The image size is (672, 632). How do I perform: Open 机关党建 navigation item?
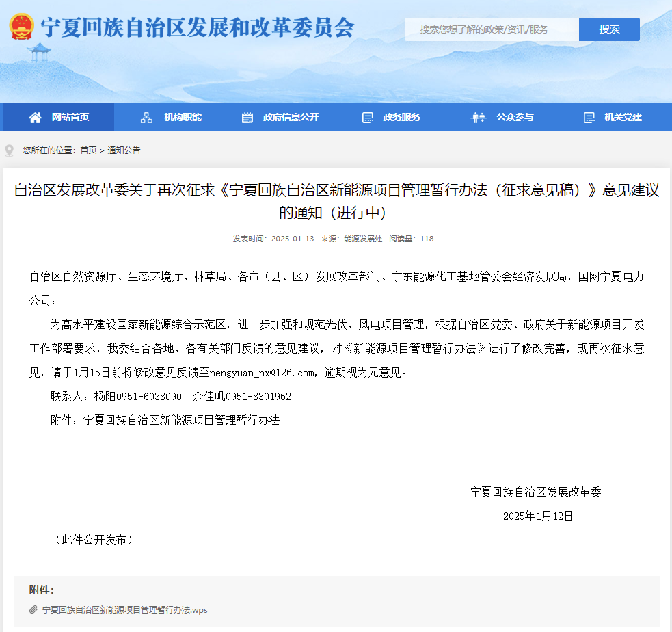[623, 118]
